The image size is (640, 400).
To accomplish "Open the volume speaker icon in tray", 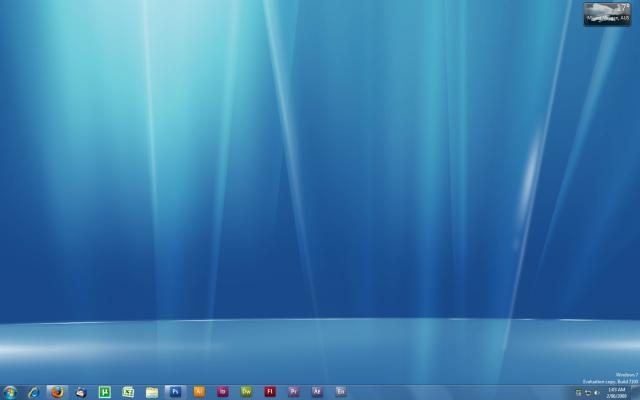I will click(x=597, y=393).
